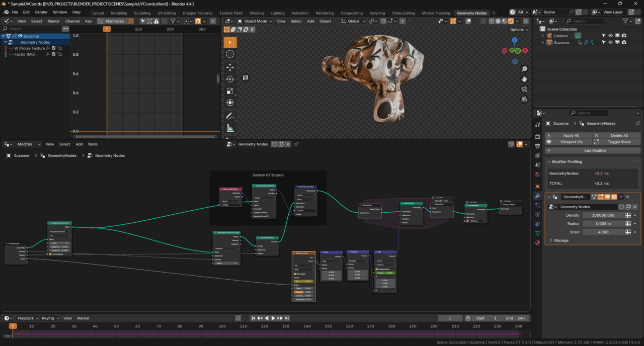
Task: Collapse the Modifier Profiling panel
Action: pyautogui.click(x=549, y=162)
